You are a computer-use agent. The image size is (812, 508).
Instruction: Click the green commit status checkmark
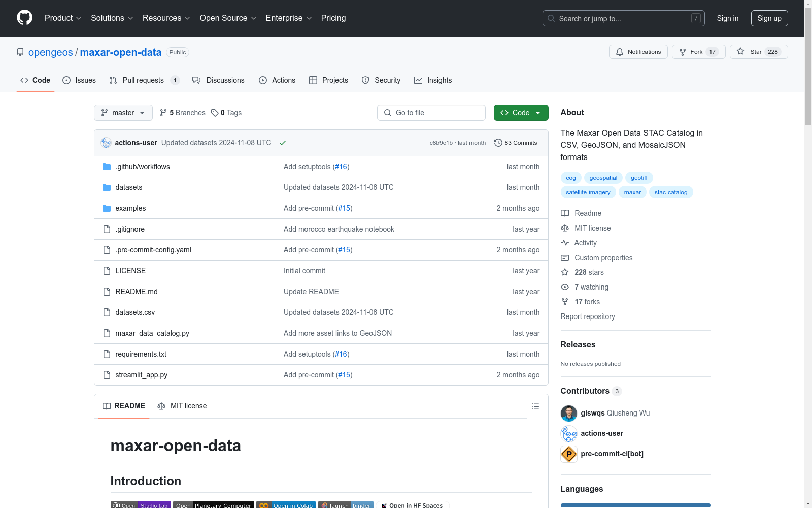(x=283, y=143)
